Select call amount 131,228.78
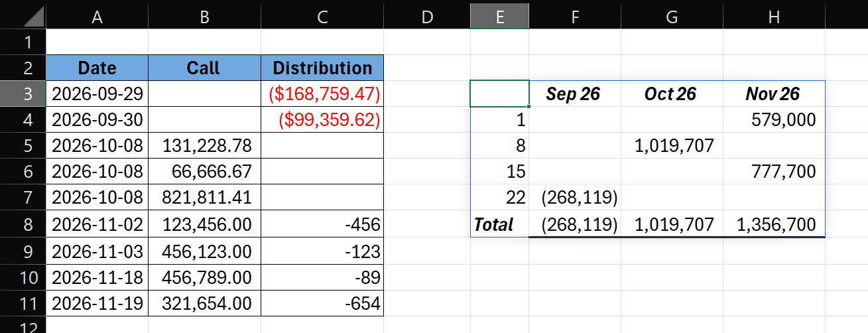The image size is (868, 333). click(204, 145)
